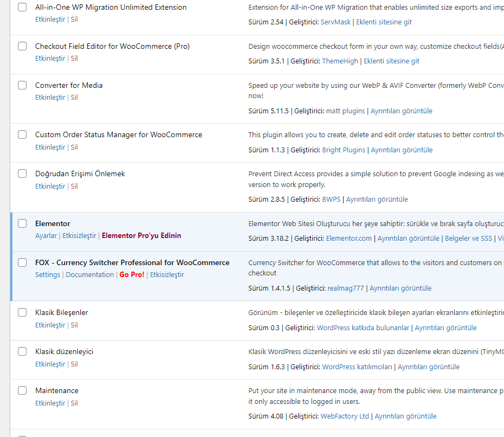Tick the Elementor plugin checkbox
Viewport: 504px width, 437px height.
[22, 223]
